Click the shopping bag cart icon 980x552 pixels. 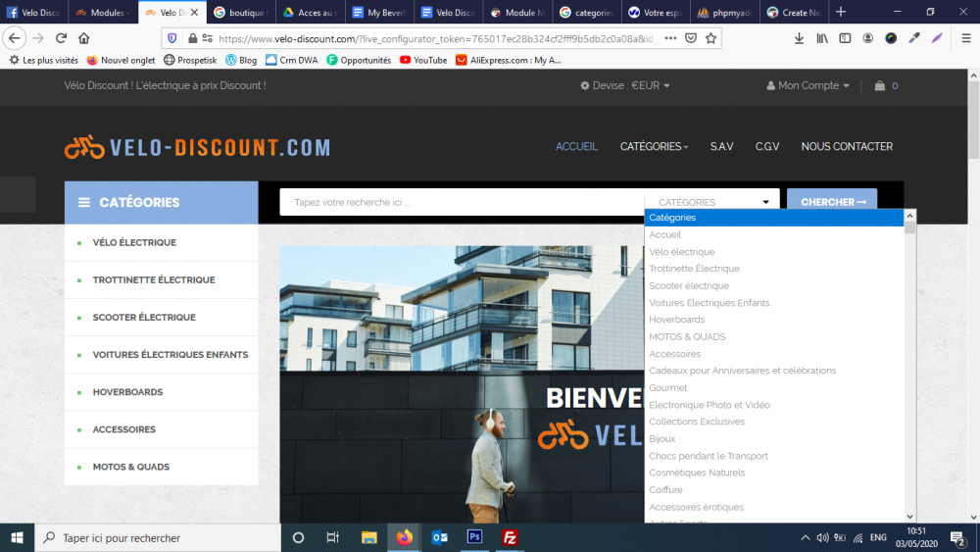(879, 85)
